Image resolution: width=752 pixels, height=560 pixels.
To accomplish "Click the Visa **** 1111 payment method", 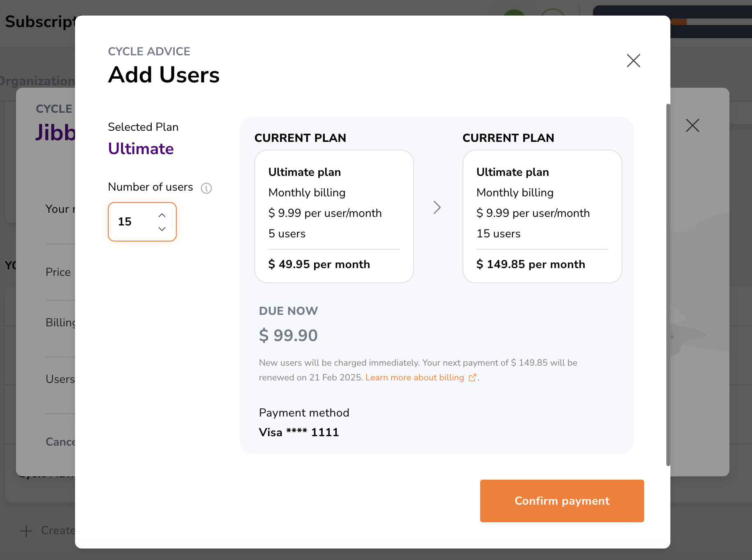I will 299,433.
